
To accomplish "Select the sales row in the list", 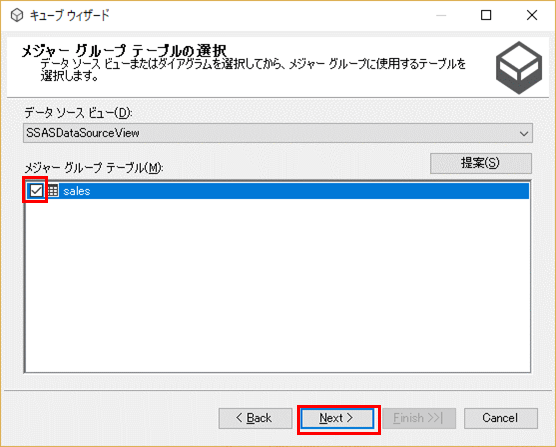I will 278,191.
